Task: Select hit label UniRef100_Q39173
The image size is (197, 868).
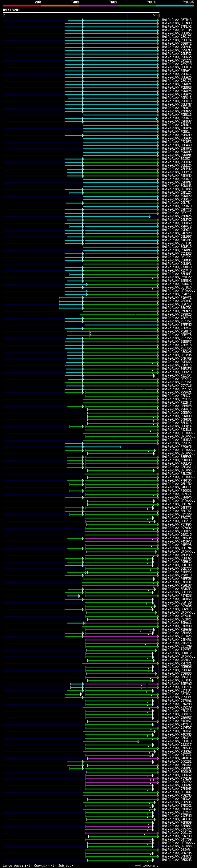Action: click(x=177, y=81)
